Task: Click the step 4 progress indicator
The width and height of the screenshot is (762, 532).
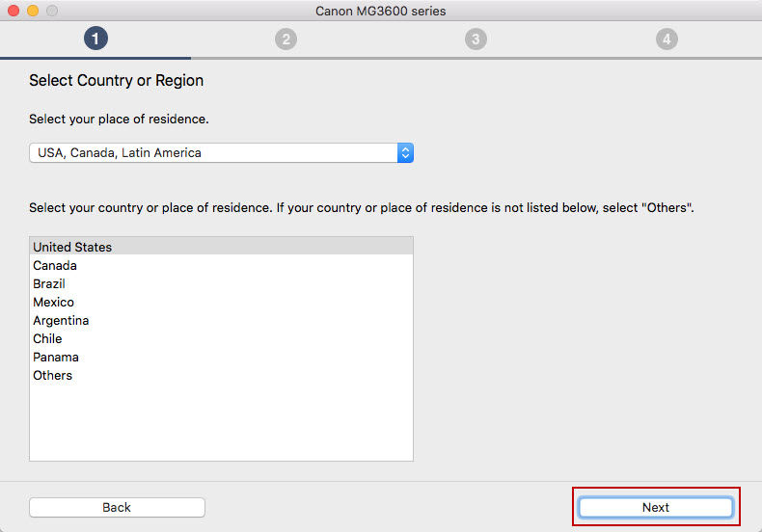Action: point(666,39)
